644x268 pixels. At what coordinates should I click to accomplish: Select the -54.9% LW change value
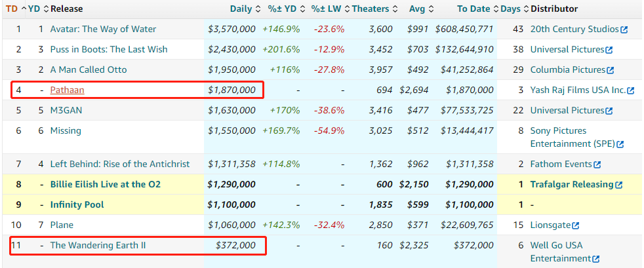329,130
